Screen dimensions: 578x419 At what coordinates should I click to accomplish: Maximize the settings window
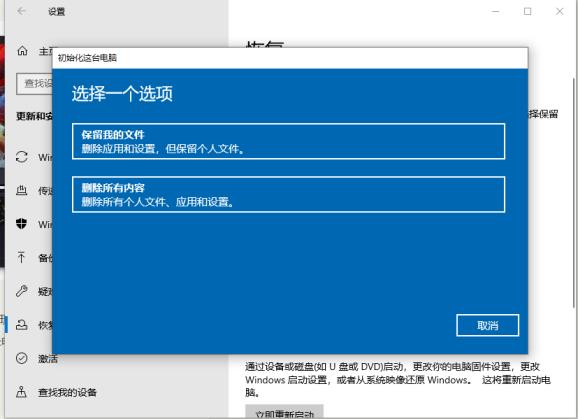pos(527,11)
